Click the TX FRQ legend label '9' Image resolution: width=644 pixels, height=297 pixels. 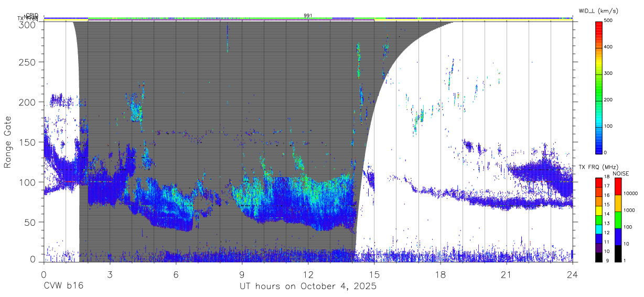pos(606,260)
